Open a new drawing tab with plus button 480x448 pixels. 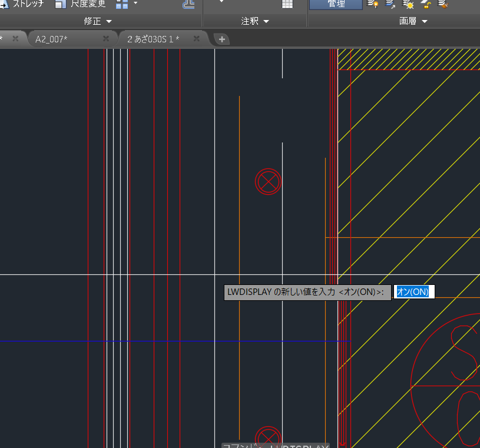pos(222,39)
